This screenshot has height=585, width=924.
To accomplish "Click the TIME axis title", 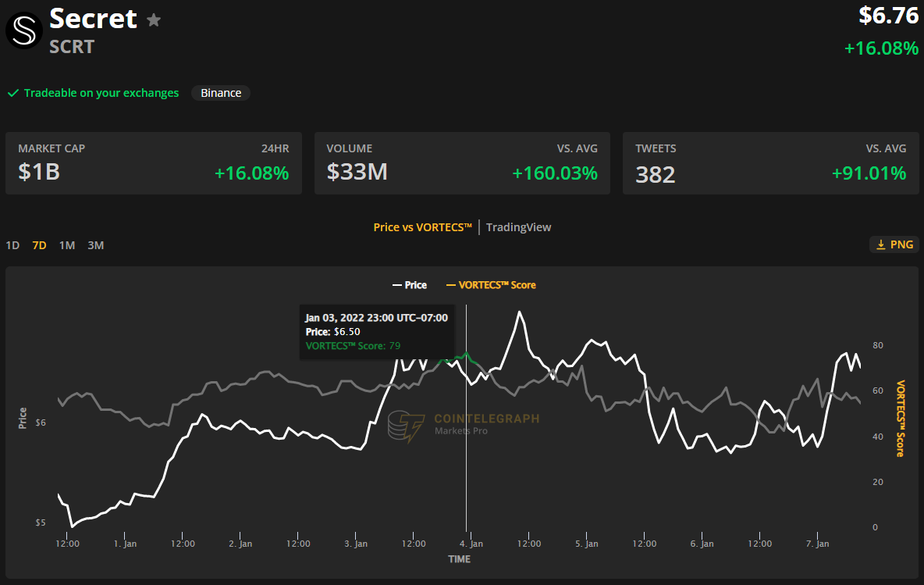I will (459, 559).
